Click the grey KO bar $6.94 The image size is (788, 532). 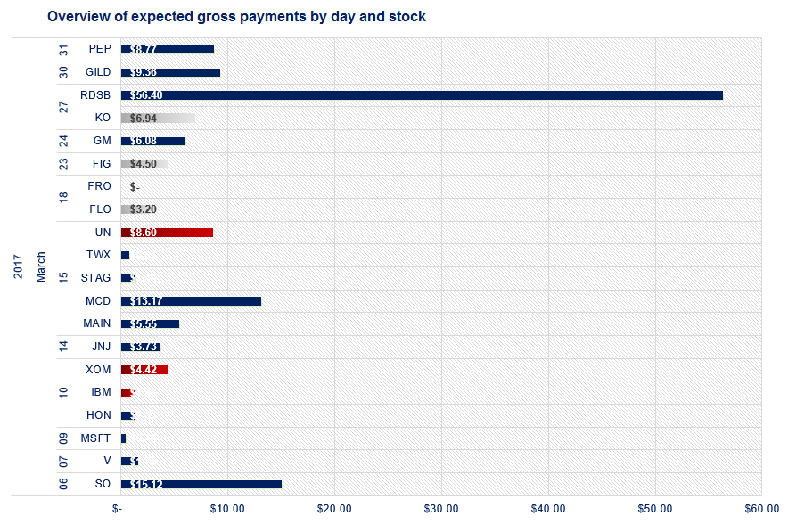tap(158, 119)
